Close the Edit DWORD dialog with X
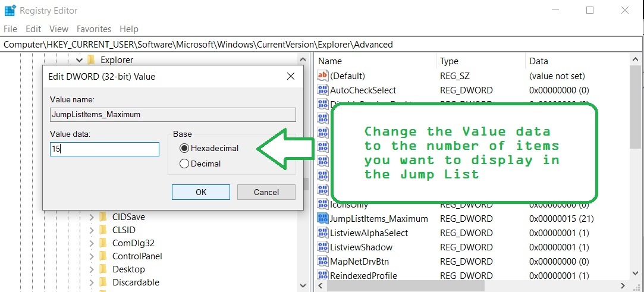Viewport: 644px width, 292px height. [x=290, y=76]
